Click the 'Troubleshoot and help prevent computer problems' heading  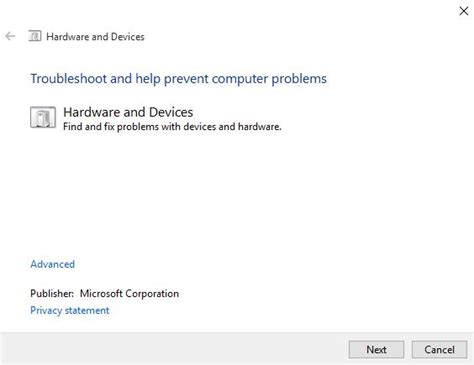[x=179, y=79]
